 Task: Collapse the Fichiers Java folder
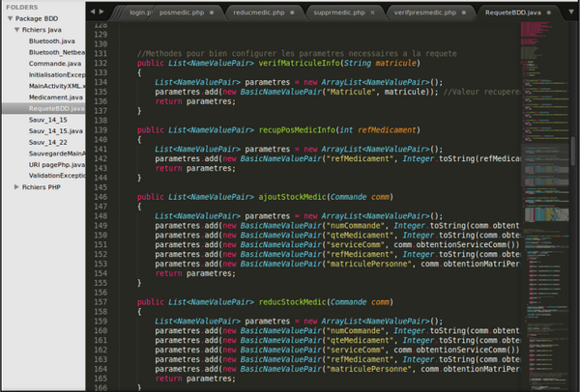pos(16,30)
